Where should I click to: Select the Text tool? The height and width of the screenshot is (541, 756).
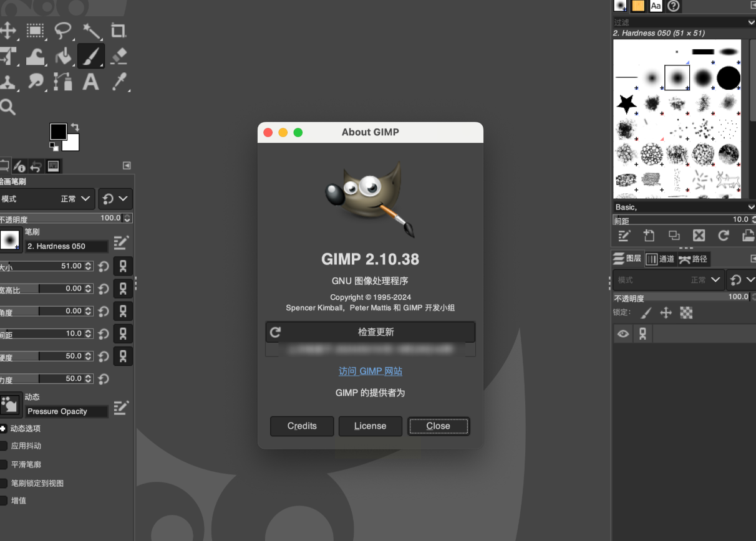click(91, 82)
